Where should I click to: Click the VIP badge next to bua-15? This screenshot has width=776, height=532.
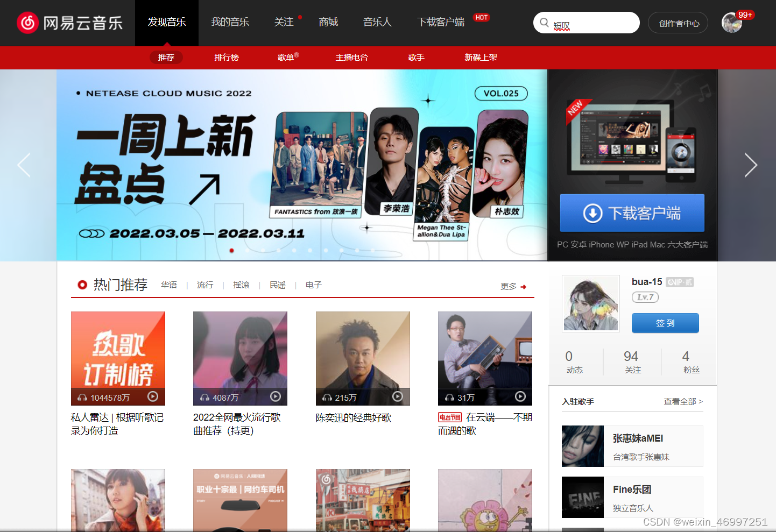(680, 282)
